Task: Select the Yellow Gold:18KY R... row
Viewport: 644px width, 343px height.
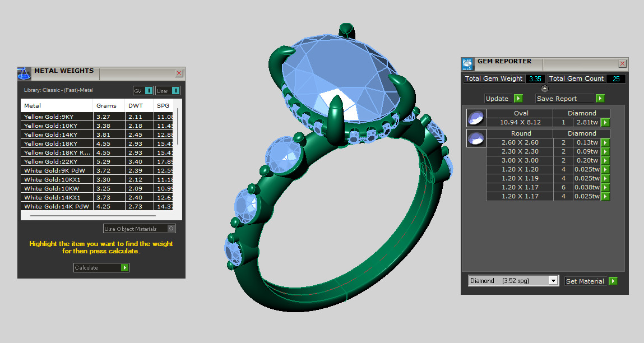Action: [97, 152]
